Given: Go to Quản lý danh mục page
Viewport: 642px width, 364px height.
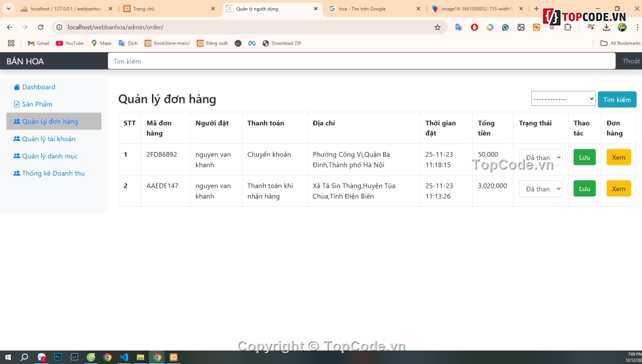Looking at the screenshot, I should (x=49, y=156).
